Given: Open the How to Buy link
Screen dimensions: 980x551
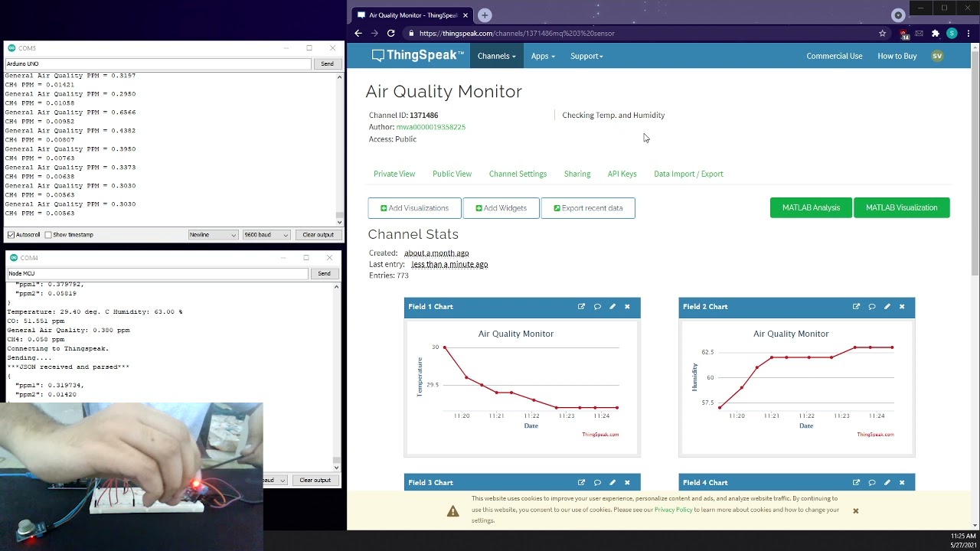Looking at the screenshot, I should (897, 56).
